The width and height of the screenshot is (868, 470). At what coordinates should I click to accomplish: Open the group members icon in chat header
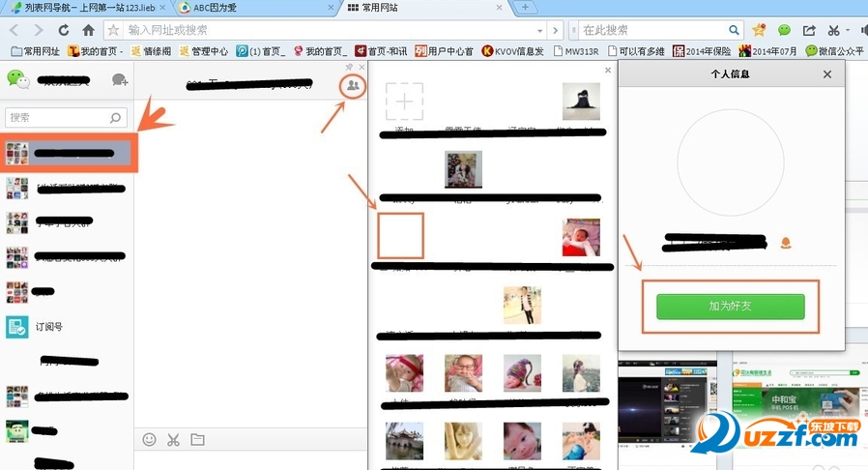(x=353, y=86)
